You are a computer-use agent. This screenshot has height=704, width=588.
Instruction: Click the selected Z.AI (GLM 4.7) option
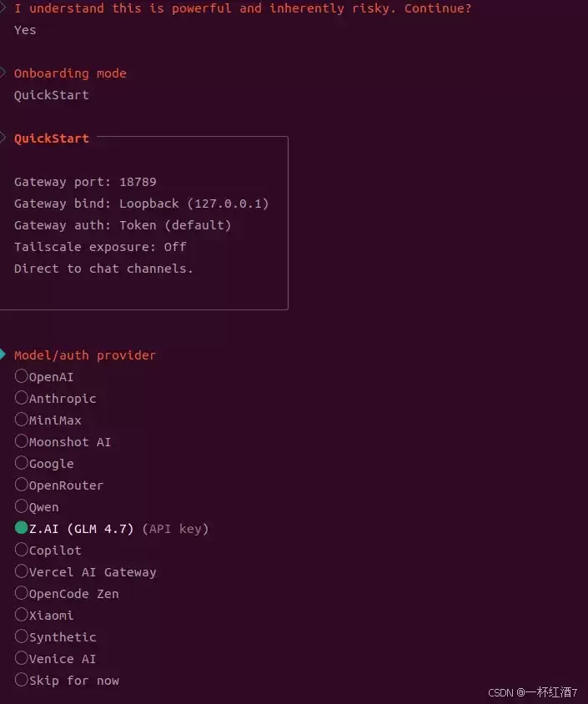[x=22, y=528]
